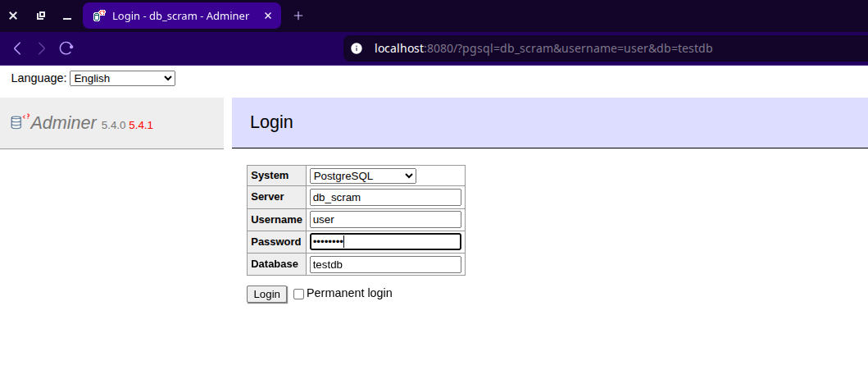Focus the Password field
Image resolution: width=868 pixels, height=370 pixels.
click(385, 242)
